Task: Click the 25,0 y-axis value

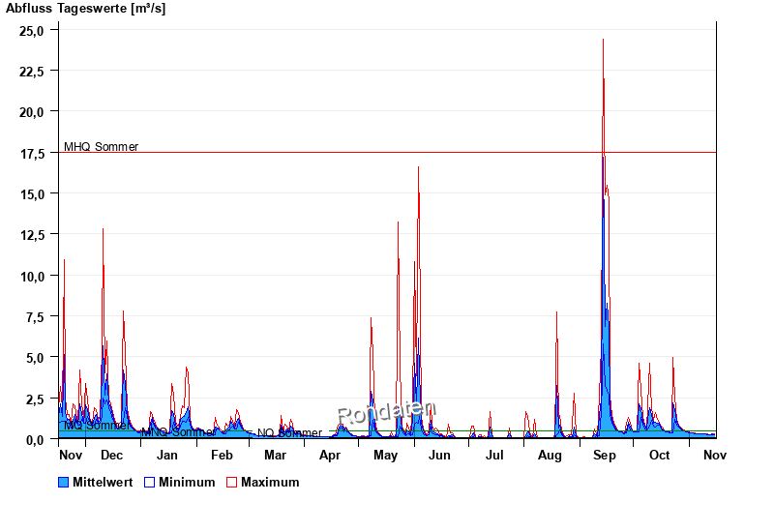Action: coord(32,30)
